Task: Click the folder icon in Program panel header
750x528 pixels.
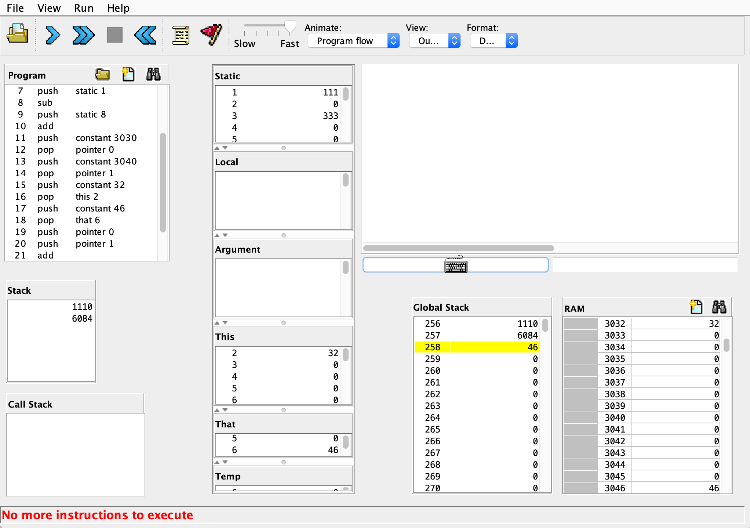Action: (102, 74)
